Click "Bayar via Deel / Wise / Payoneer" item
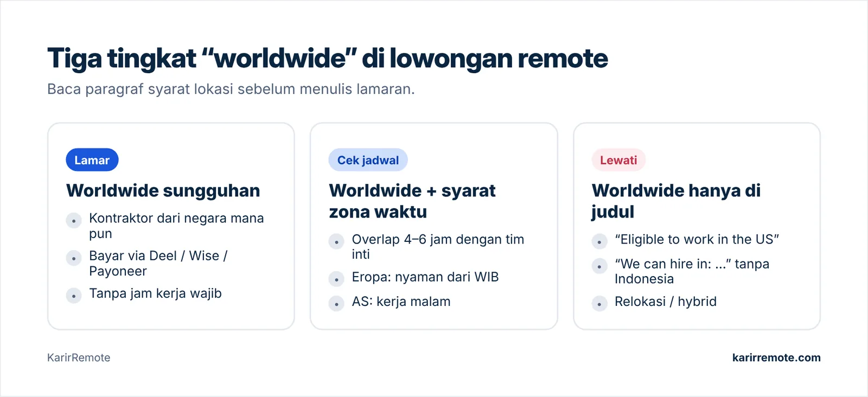 tap(158, 264)
